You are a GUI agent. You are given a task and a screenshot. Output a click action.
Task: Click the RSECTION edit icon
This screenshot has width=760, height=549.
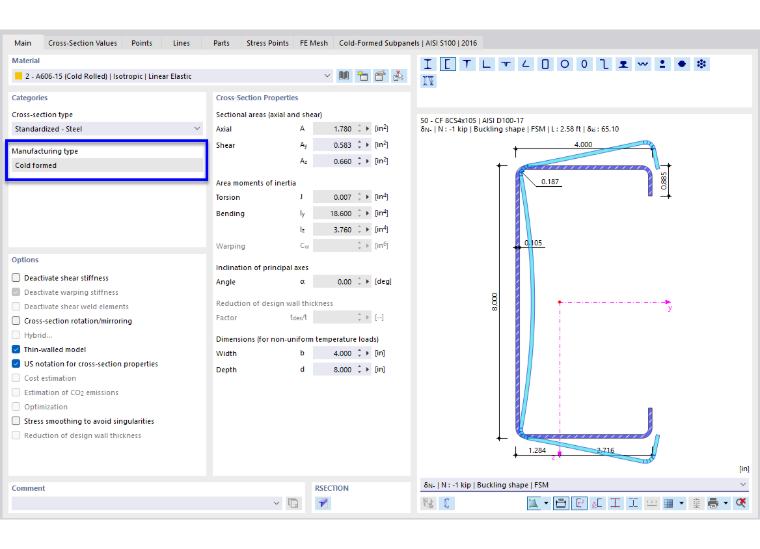(323, 503)
